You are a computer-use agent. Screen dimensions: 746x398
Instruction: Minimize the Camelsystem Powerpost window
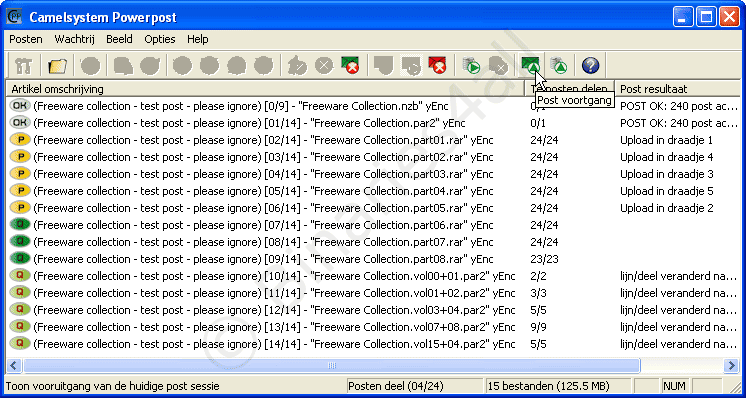tap(683, 18)
